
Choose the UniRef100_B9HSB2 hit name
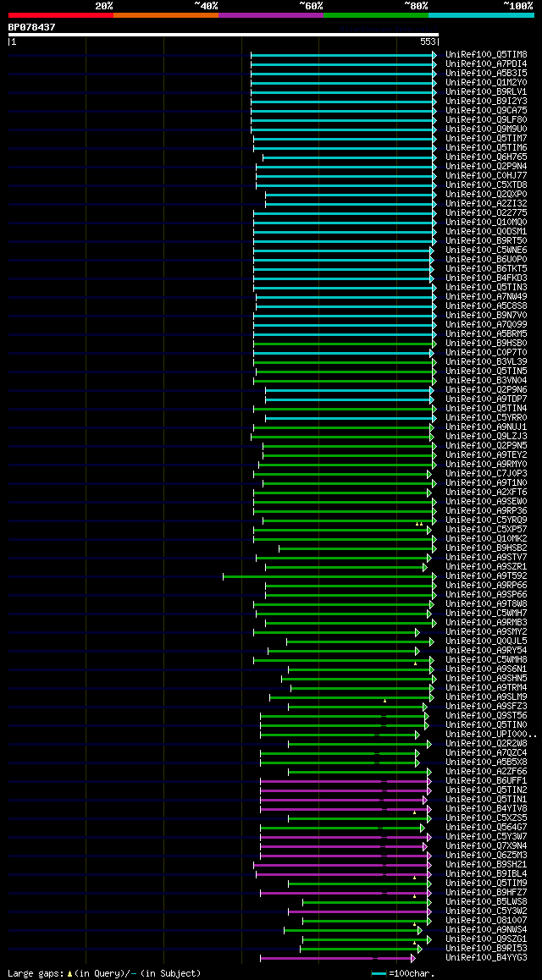[x=486, y=548]
